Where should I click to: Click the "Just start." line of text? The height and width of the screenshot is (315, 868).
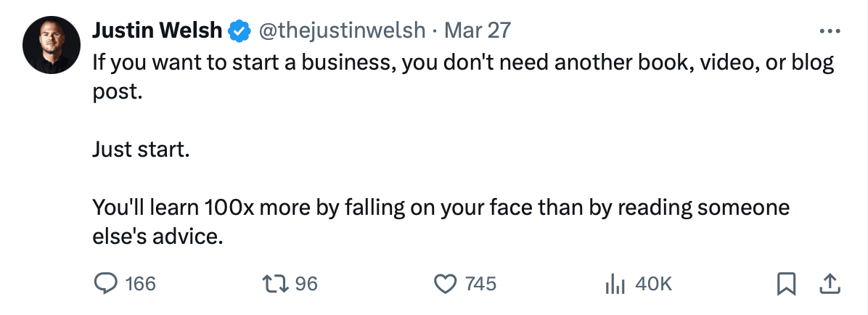[140, 150]
